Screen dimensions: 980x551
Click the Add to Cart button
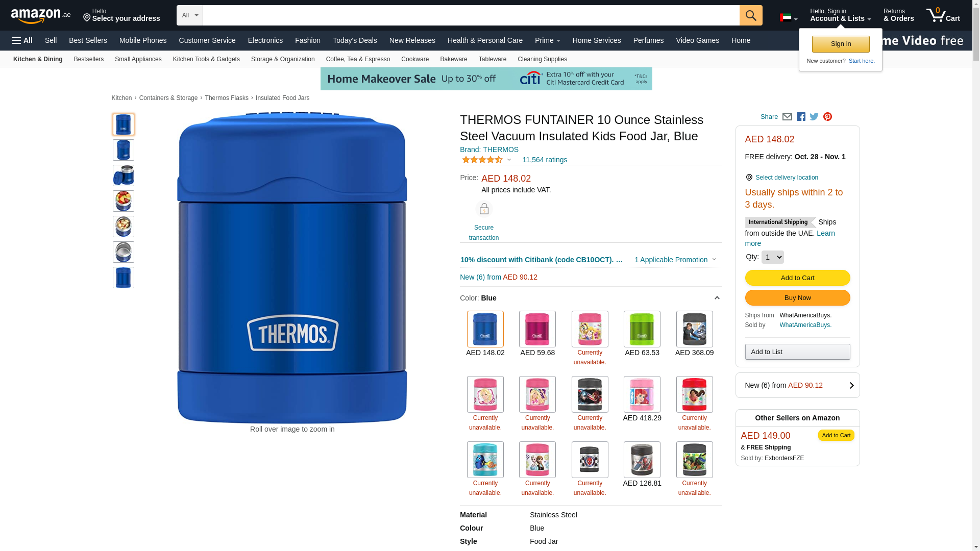pos(797,278)
